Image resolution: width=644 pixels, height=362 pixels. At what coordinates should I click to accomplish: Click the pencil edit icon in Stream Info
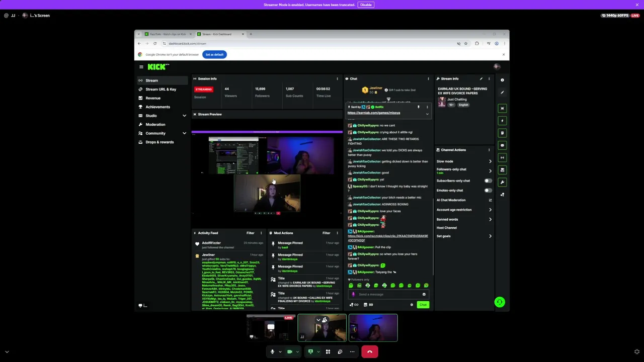pos(481,78)
